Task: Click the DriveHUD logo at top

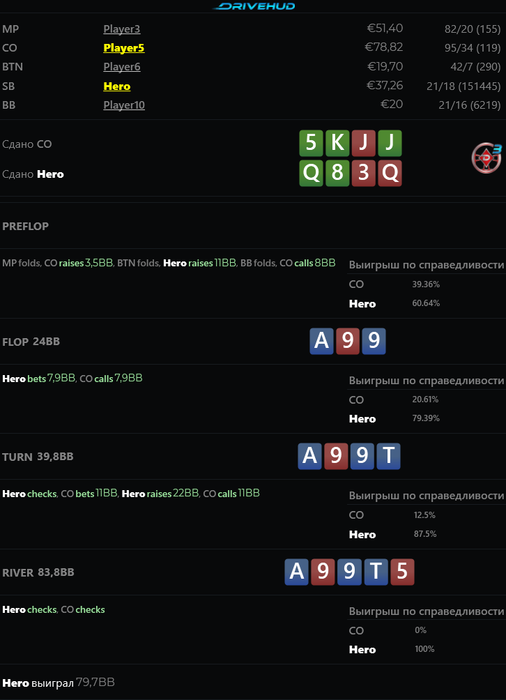Action: [x=255, y=6]
